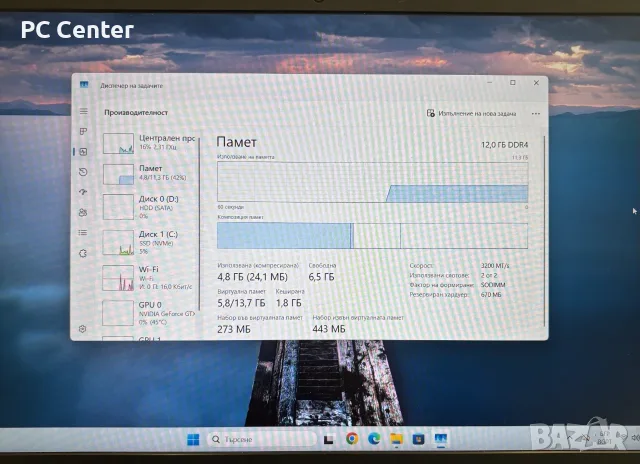Click the Run new task button
This screenshot has height=464, width=640.
[x=471, y=113]
